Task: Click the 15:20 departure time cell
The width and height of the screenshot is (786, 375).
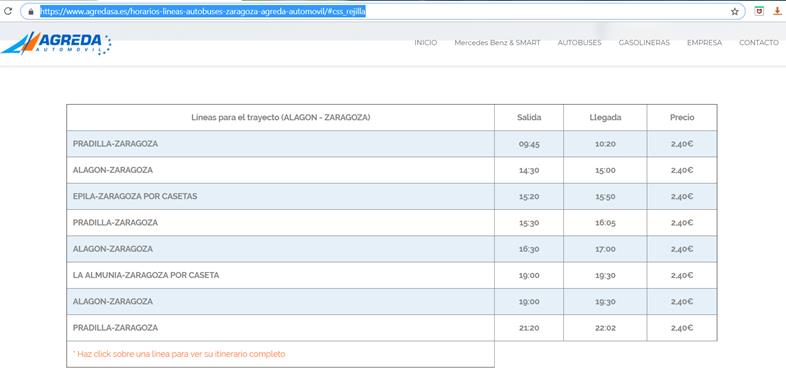Action: [529, 197]
